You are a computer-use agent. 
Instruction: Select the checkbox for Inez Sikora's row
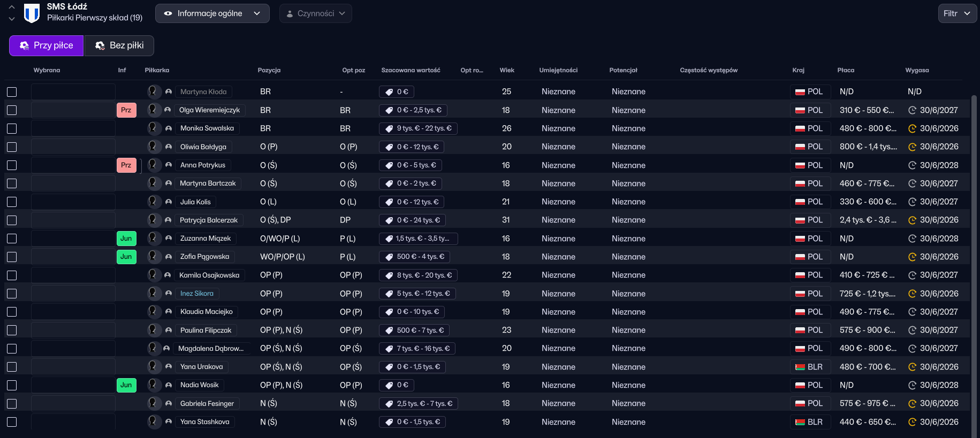pos(12,294)
